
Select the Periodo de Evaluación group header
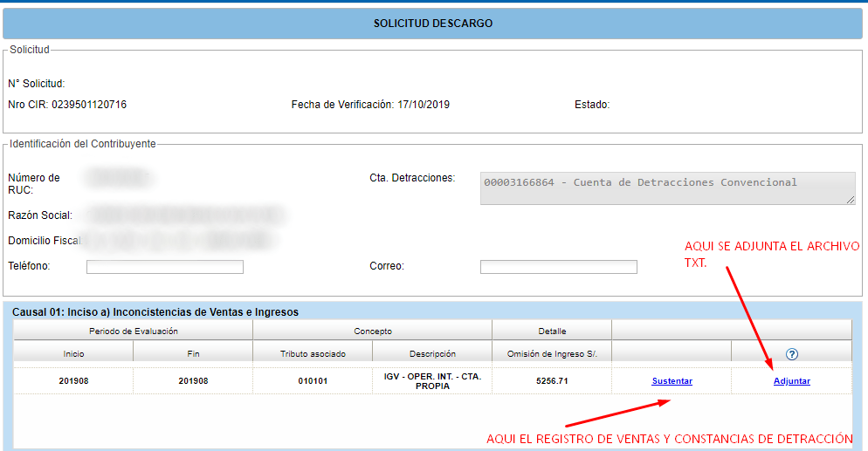pyautogui.click(x=134, y=331)
